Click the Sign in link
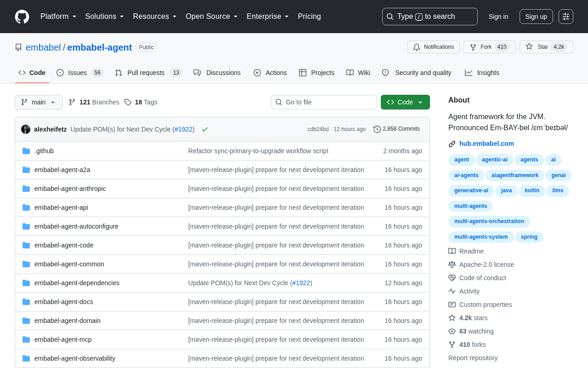This screenshot has width=588, height=368. pyautogui.click(x=498, y=17)
